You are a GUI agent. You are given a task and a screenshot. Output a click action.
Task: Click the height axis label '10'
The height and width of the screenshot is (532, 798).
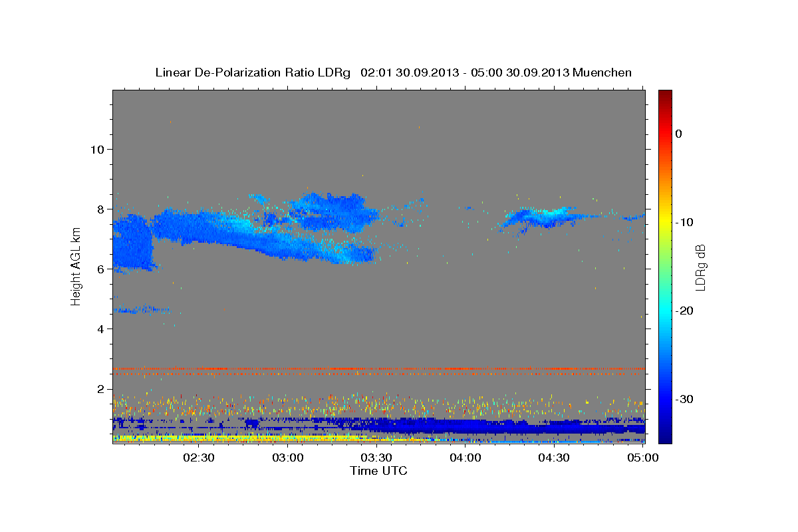[96, 149]
